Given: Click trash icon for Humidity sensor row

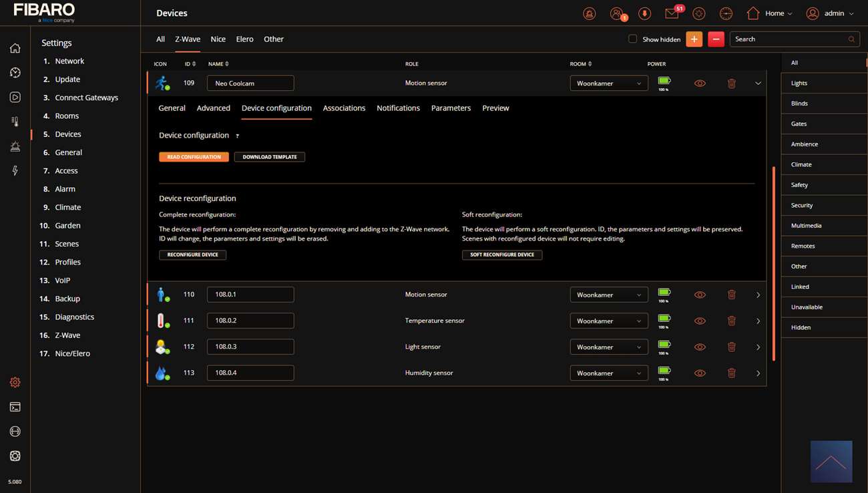Looking at the screenshot, I should point(731,373).
